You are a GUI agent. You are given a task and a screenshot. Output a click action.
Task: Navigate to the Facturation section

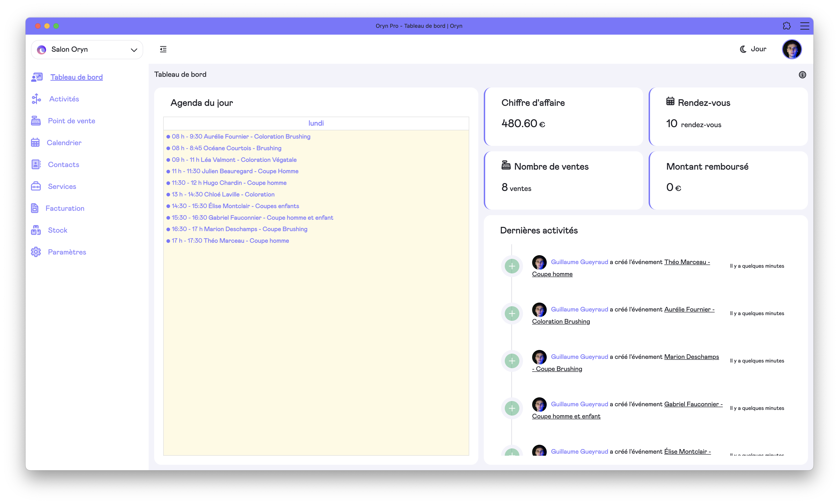point(65,208)
